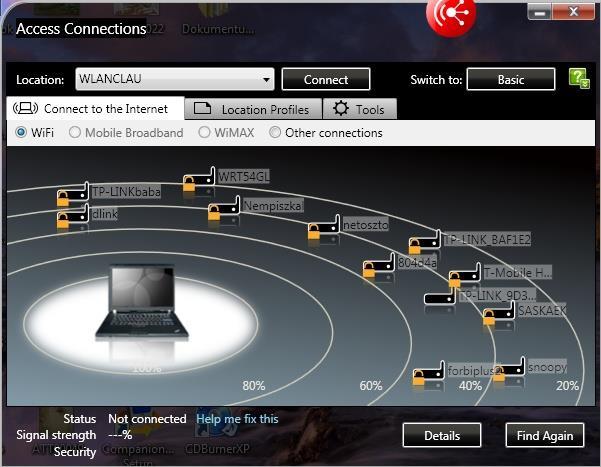Switch to Connect to the Internet tab
This screenshot has height=467, width=601.
pyautogui.click(x=95, y=109)
